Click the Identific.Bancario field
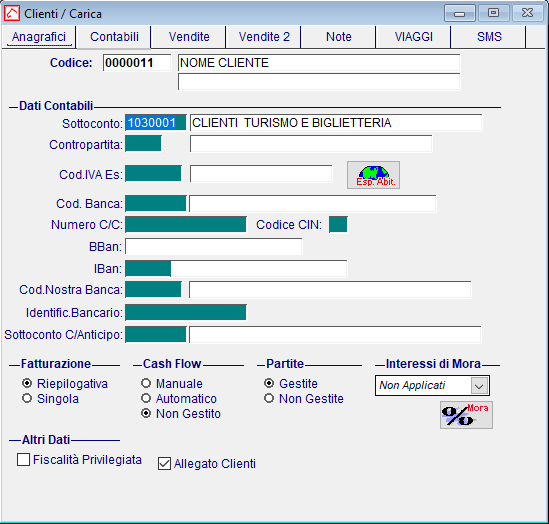 pyautogui.click(x=186, y=312)
